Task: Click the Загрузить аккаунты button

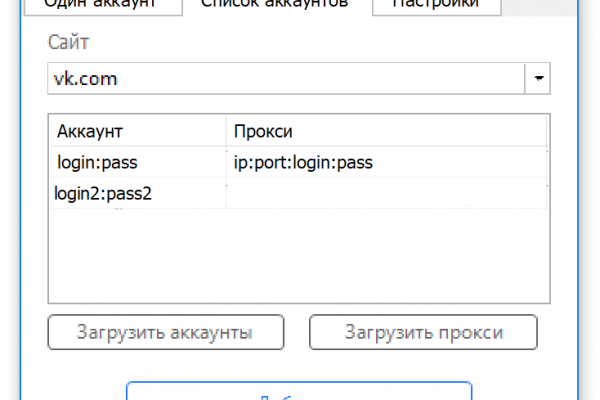Action: pos(166,332)
